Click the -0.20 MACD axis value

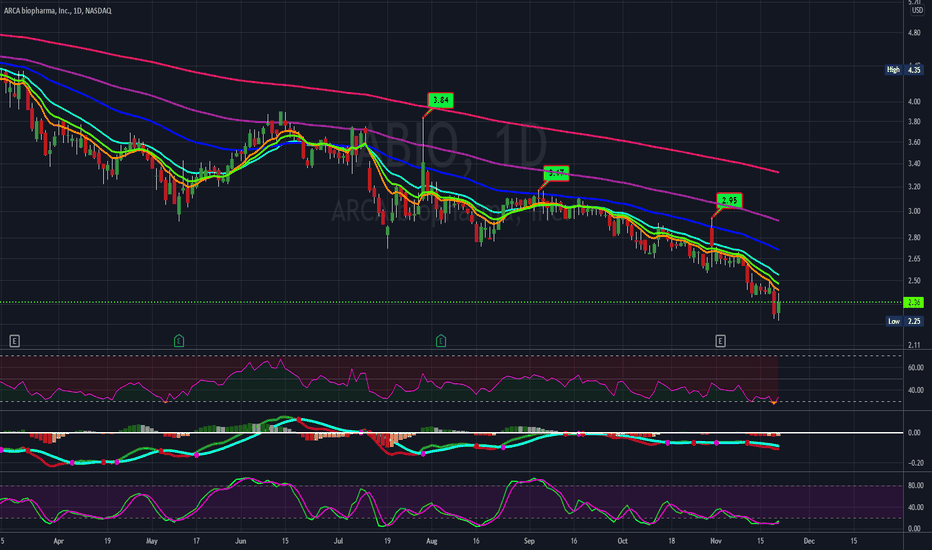tap(915, 463)
